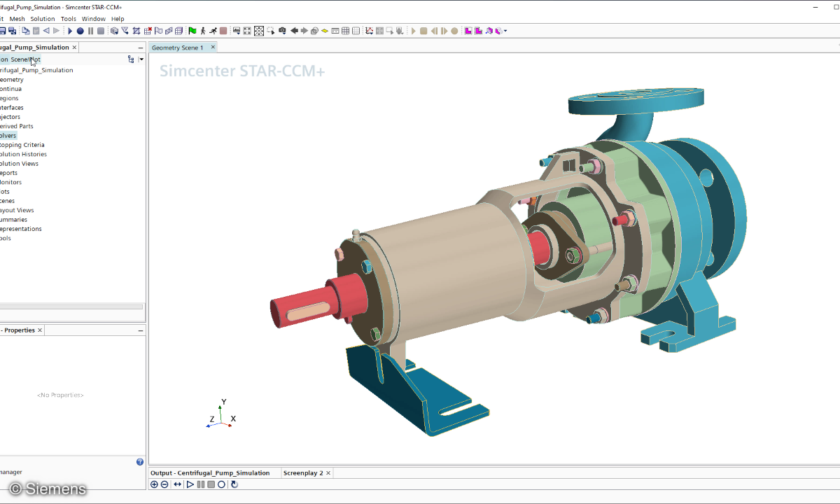The height and width of the screenshot is (504, 840).
Task: Select the Derived Parts node in the tree
Action: (x=17, y=126)
